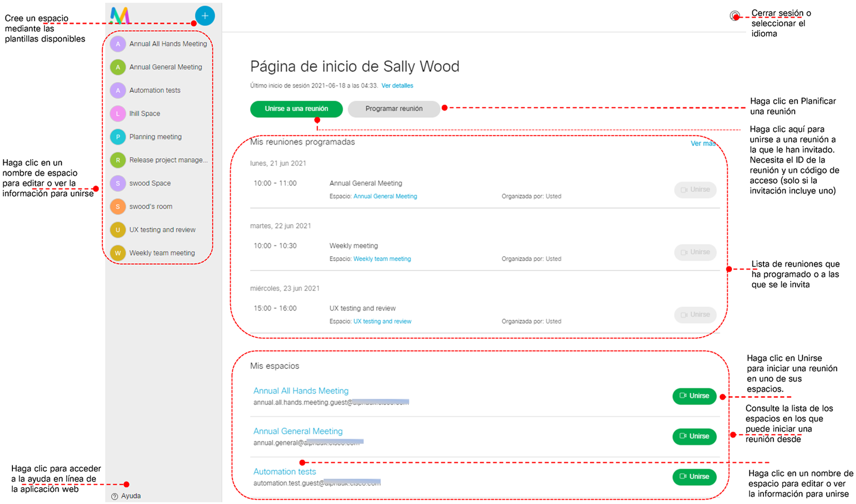Open the user profile icon at top right
856x504 pixels.
pyautogui.click(x=734, y=16)
